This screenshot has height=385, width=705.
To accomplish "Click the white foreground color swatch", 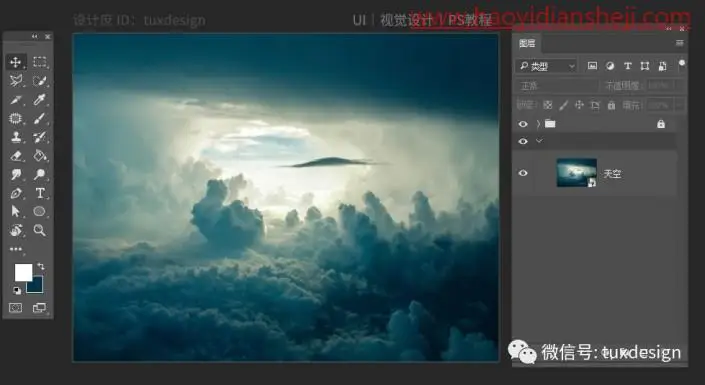I will [x=23, y=272].
